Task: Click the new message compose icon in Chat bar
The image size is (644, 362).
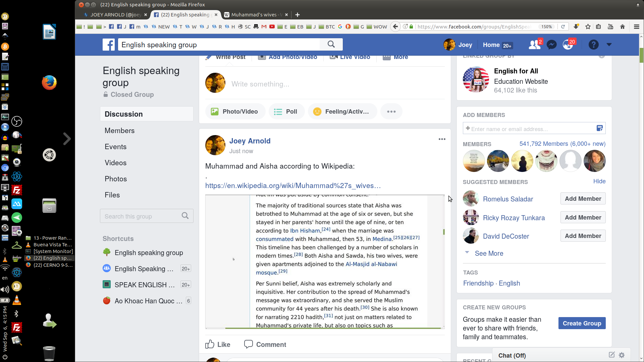Action: (x=612, y=355)
